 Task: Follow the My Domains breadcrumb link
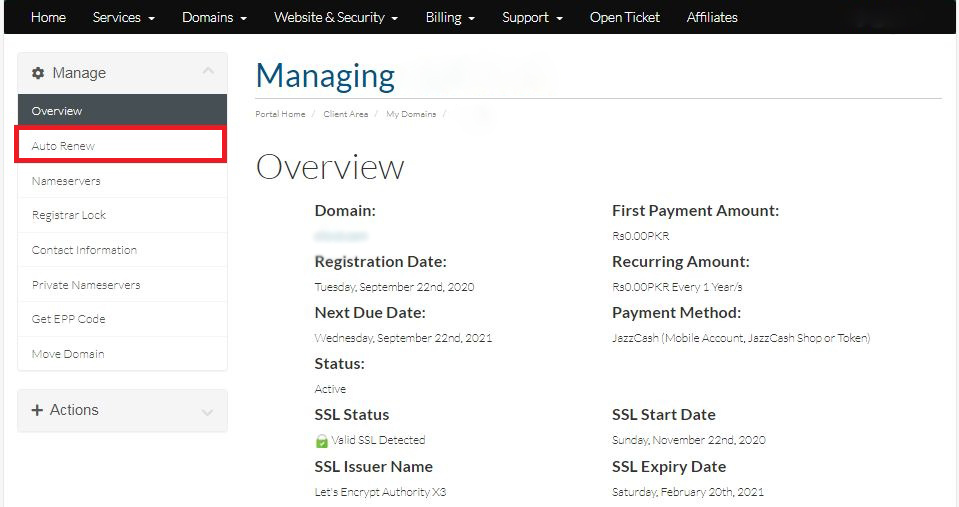(x=411, y=114)
